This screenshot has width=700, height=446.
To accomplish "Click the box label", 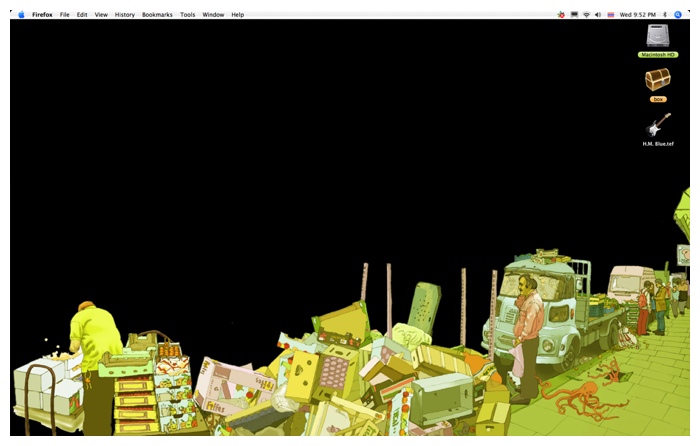I will coord(658,99).
